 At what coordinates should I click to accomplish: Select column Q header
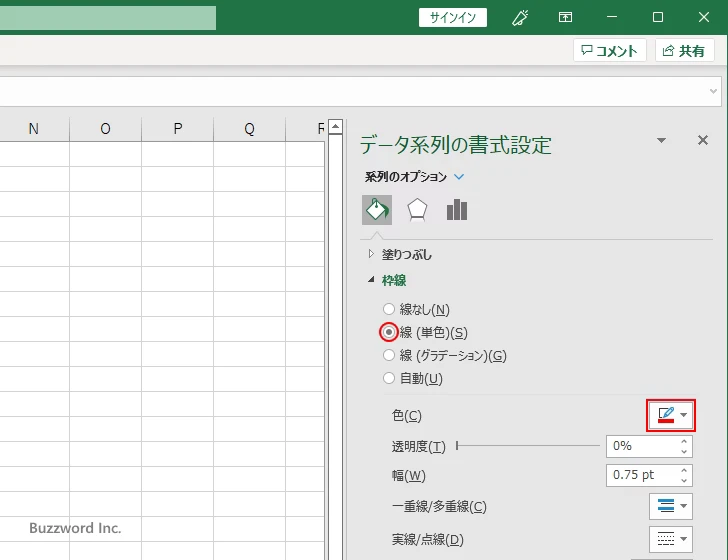[x=249, y=129]
